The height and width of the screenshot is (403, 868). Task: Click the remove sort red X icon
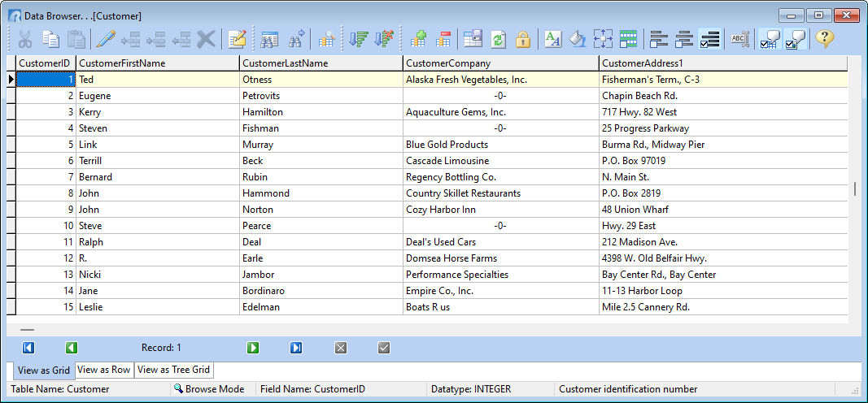[384, 39]
